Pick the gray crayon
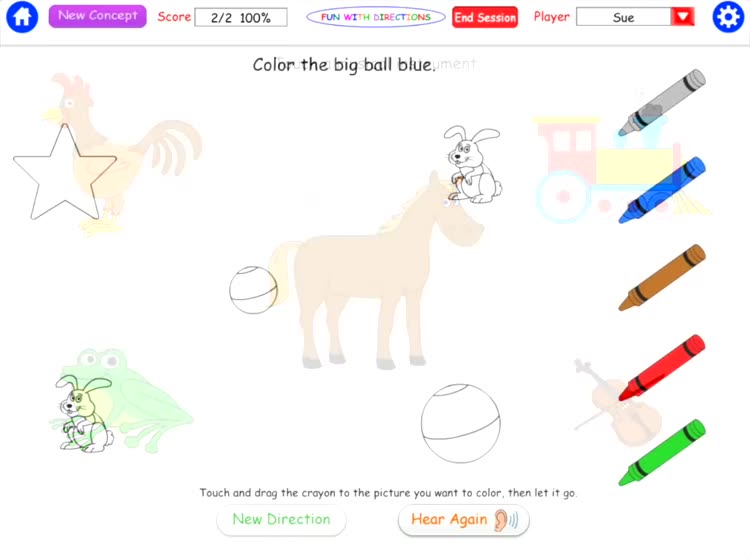This screenshot has height=560, width=750. click(x=662, y=102)
